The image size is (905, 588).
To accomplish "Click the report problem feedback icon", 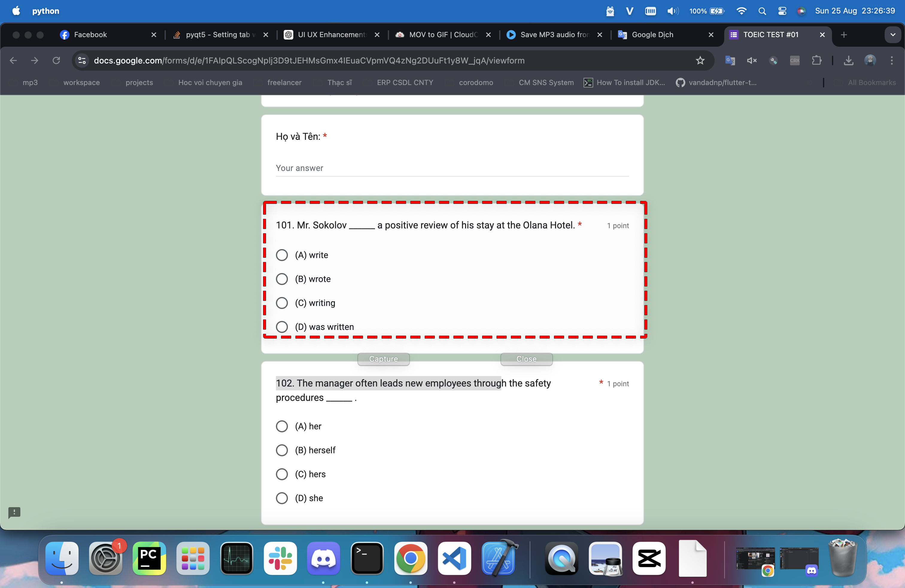I will pyautogui.click(x=14, y=512).
